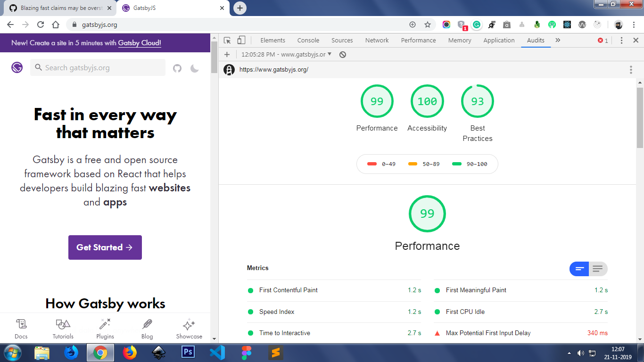Image resolution: width=644 pixels, height=362 pixels.
Task: Switch to the Console tab
Action: pos(308,41)
